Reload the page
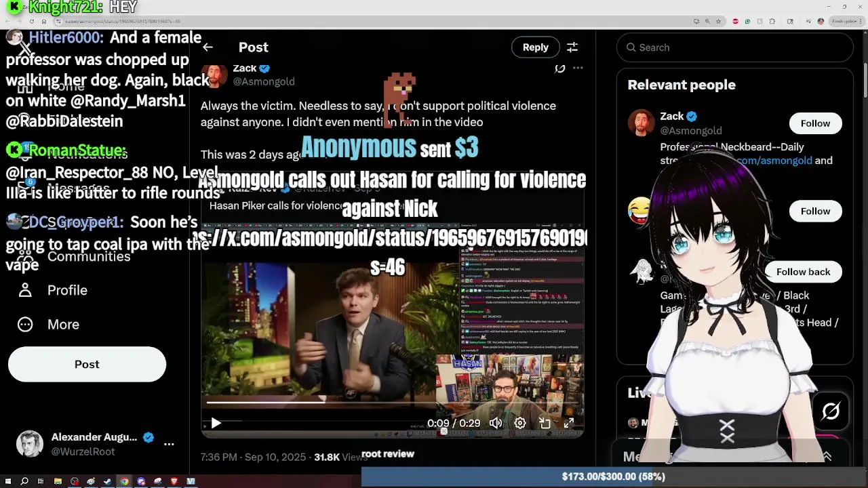 point(32,22)
